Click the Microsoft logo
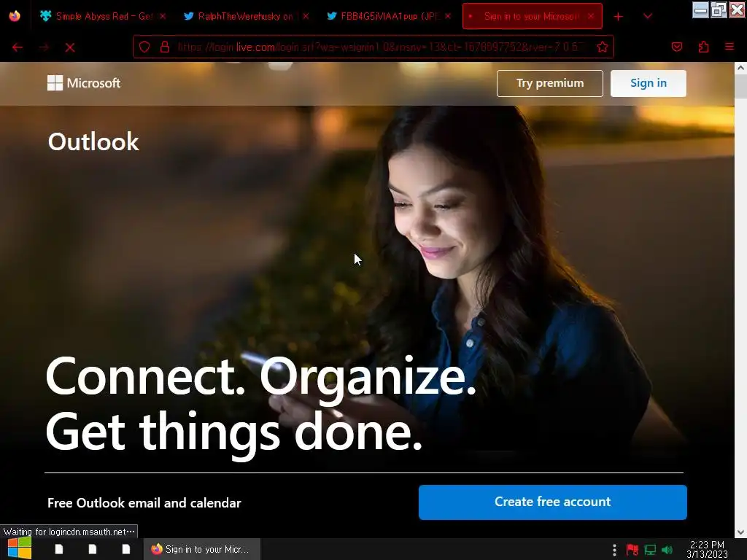This screenshot has height=560, width=747. tap(84, 83)
